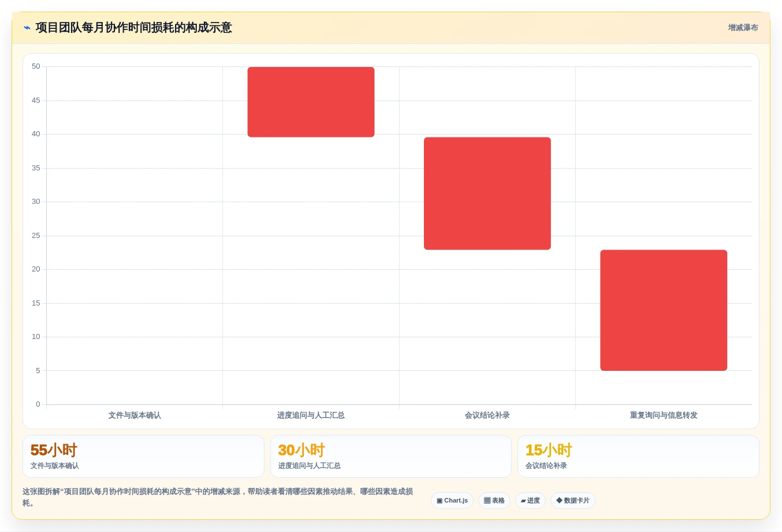Click the red bar for 会议结论补录
782x532 pixels.
click(487, 194)
